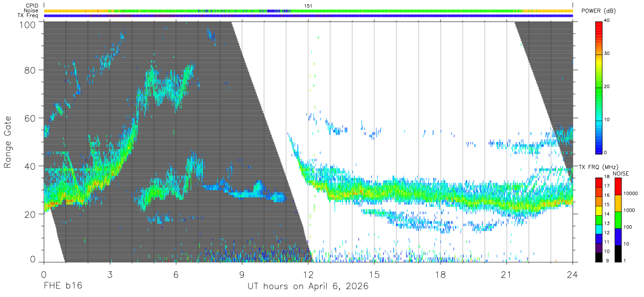The width and height of the screenshot is (644, 297).
Task: Click UT hours axis tick 15
Action: coord(374,274)
